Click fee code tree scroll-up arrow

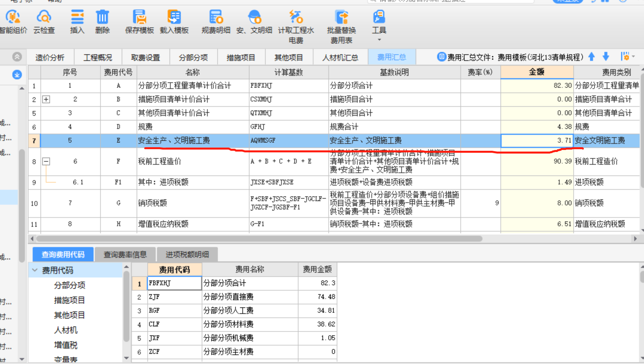click(x=126, y=267)
